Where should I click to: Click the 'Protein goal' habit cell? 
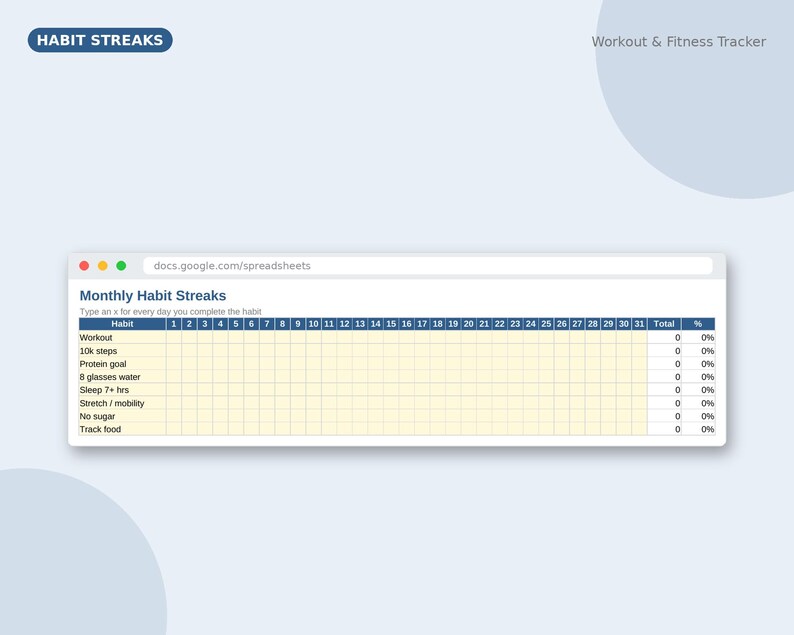[123, 364]
